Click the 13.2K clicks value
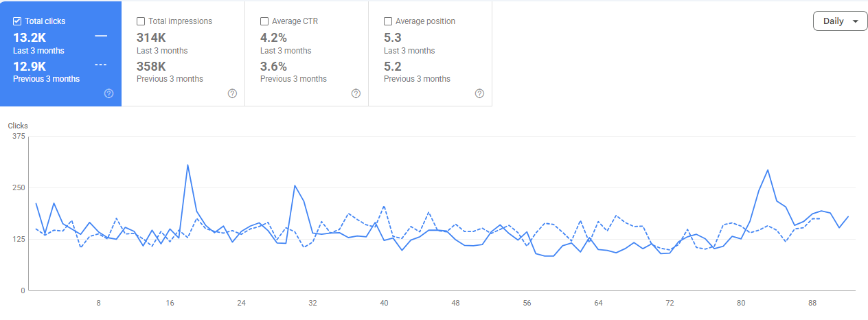The height and width of the screenshot is (320, 868). coord(30,38)
